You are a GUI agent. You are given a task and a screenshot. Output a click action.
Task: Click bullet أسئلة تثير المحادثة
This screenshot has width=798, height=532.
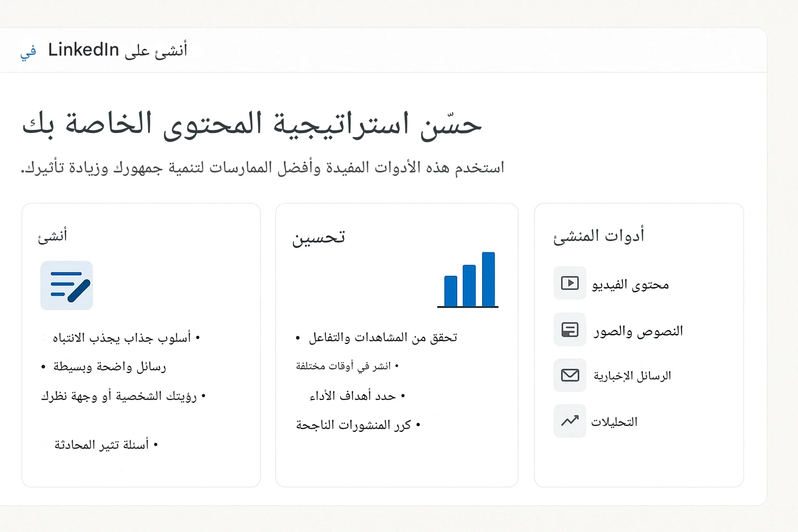tap(106, 445)
